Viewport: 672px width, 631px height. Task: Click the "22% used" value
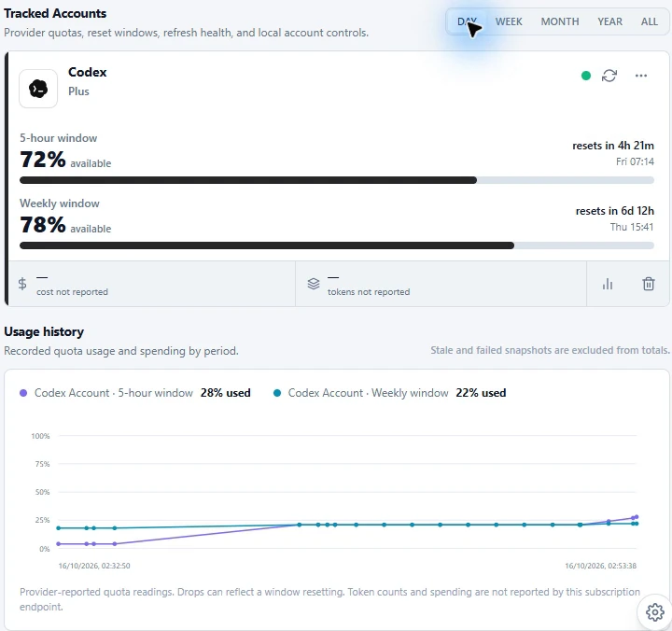tap(481, 393)
